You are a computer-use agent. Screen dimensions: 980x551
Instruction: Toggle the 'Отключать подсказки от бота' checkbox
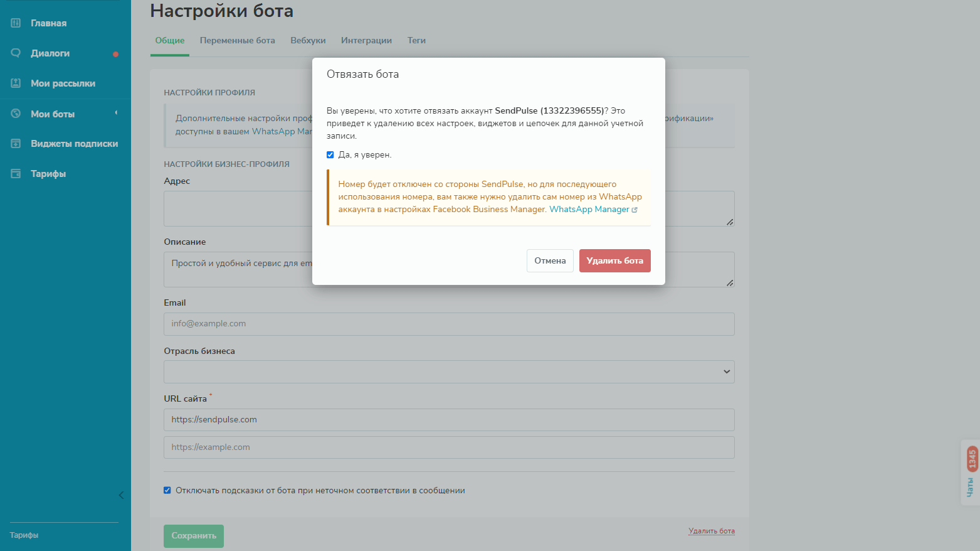click(x=167, y=490)
